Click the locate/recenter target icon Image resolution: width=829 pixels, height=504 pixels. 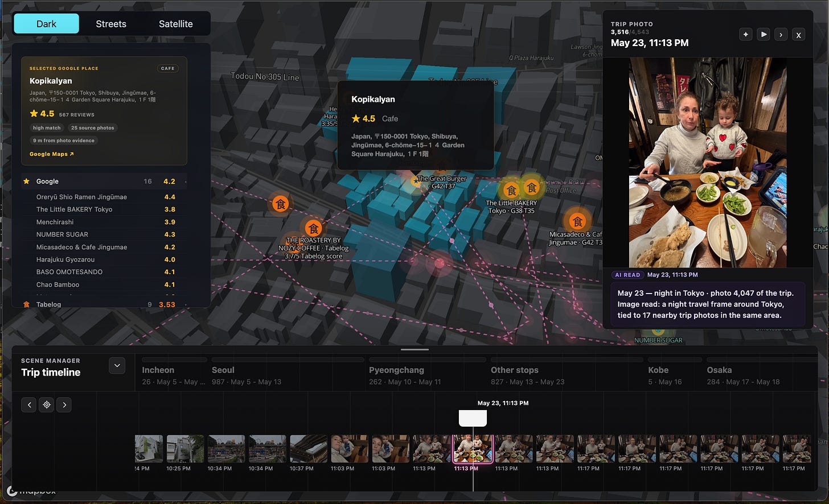(x=47, y=405)
